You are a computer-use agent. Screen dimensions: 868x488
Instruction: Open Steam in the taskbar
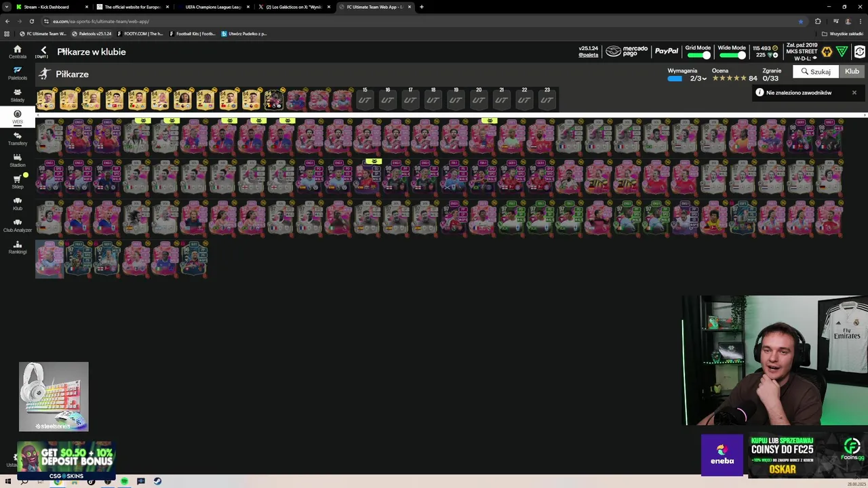157,481
